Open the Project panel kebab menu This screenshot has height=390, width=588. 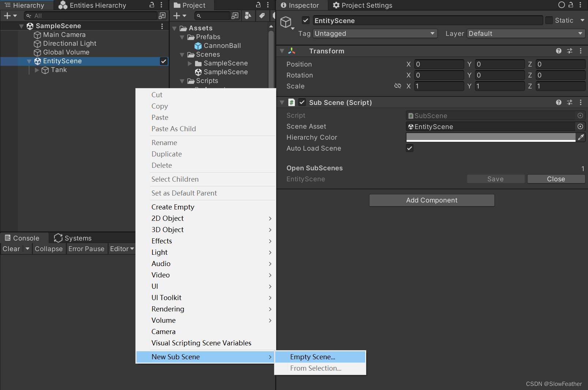pyautogui.click(x=268, y=5)
